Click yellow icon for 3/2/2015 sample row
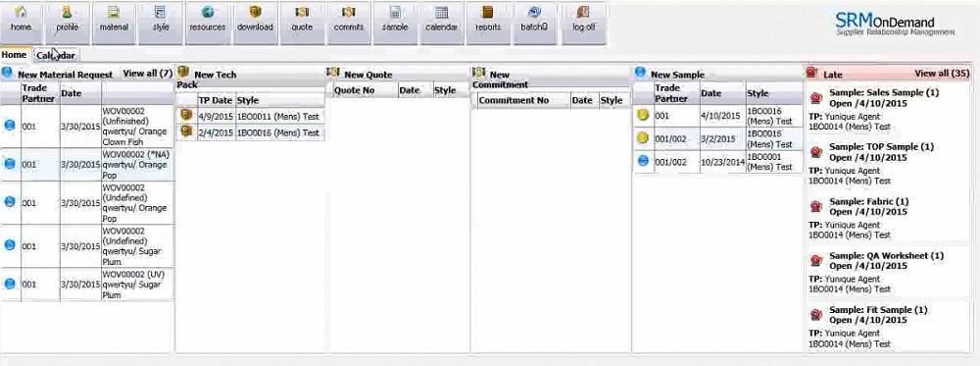Image resolution: width=980 pixels, height=366 pixels. coord(643,138)
